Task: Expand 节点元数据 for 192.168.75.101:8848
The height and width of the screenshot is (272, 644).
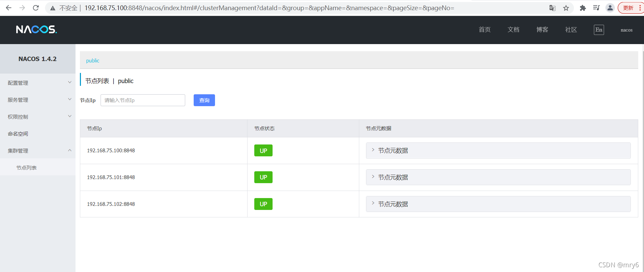Action: click(x=498, y=177)
